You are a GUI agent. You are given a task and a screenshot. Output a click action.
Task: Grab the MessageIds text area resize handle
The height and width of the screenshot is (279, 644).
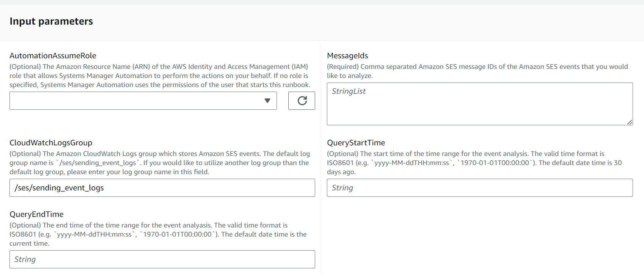point(629,122)
